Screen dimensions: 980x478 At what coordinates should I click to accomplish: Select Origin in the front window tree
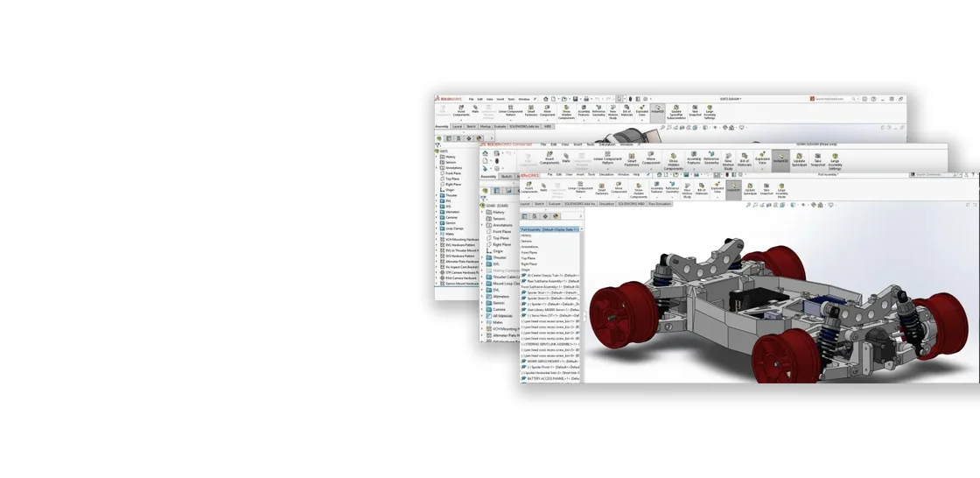coord(526,270)
